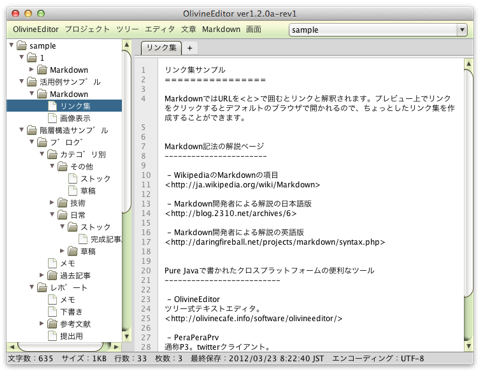The height and width of the screenshot is (371, 480).
Task: Click the sample root folder icon
Action: click(x=22, y=45)
